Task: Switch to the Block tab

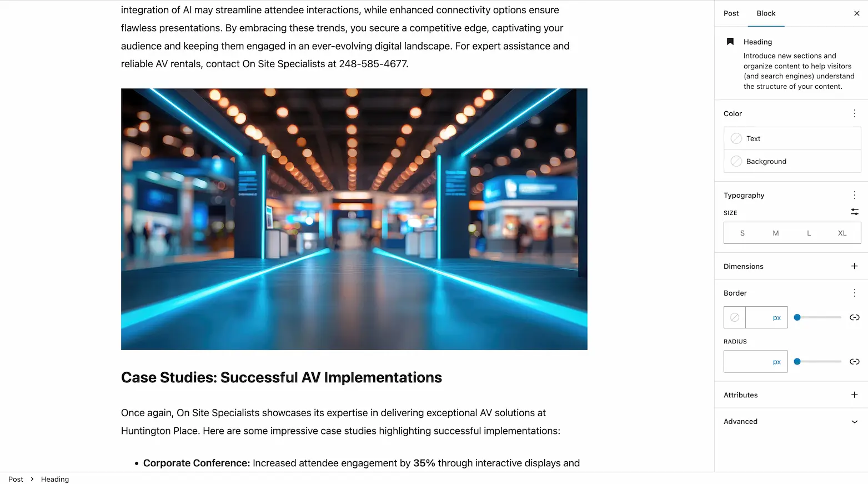Action: coord(766,13)
